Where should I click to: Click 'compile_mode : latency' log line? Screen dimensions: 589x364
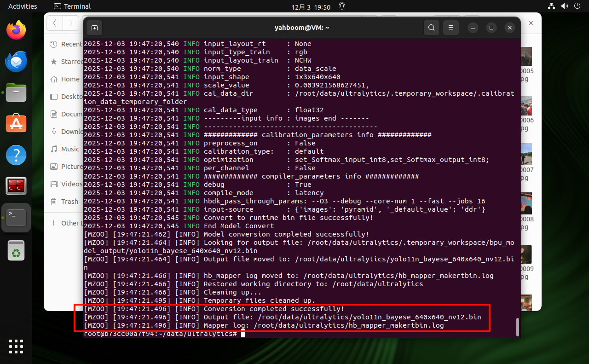(264, 193)
